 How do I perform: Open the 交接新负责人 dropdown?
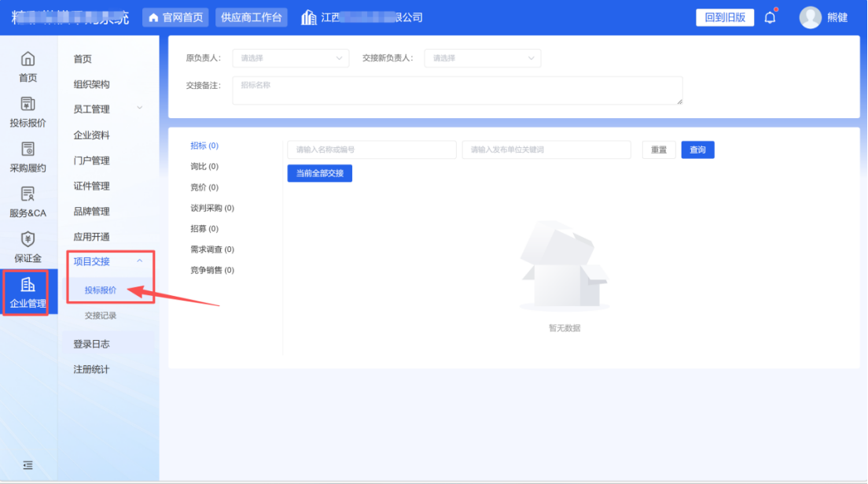pos(482,58)
